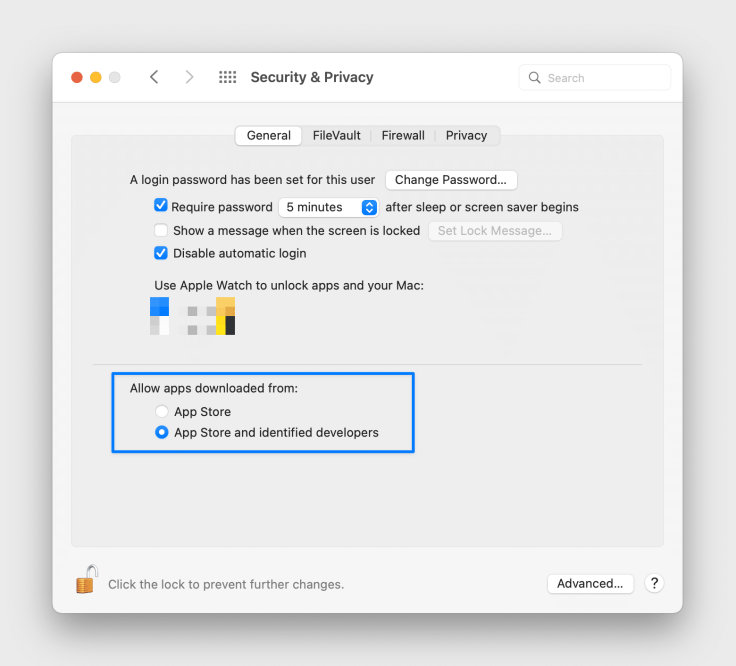This screenshot has width=736, height=666.
Task: Open the Advanced... settings button
Action: [x=590, y=583]
